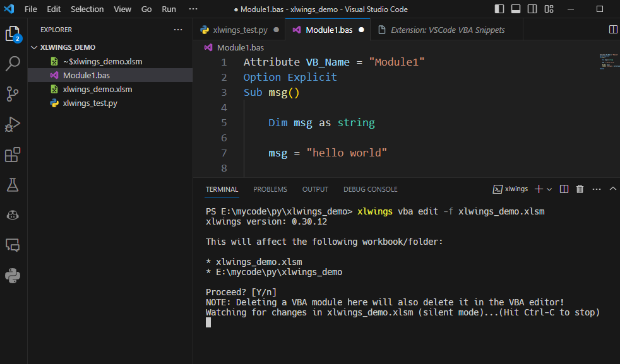The height and width of the screenshot is (364, 620).
Task: Open the terminal launch profile dropdown arrow
Action: coord(549,189)
